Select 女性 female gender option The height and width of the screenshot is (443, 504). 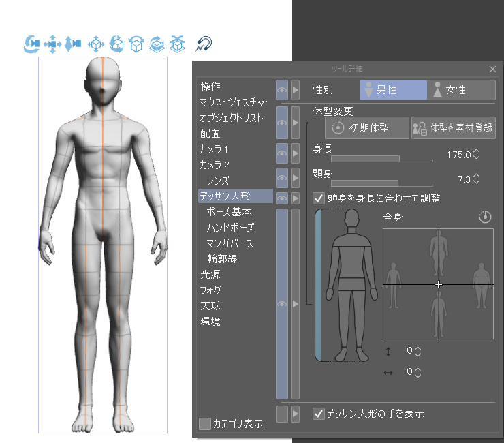point(461,90)
